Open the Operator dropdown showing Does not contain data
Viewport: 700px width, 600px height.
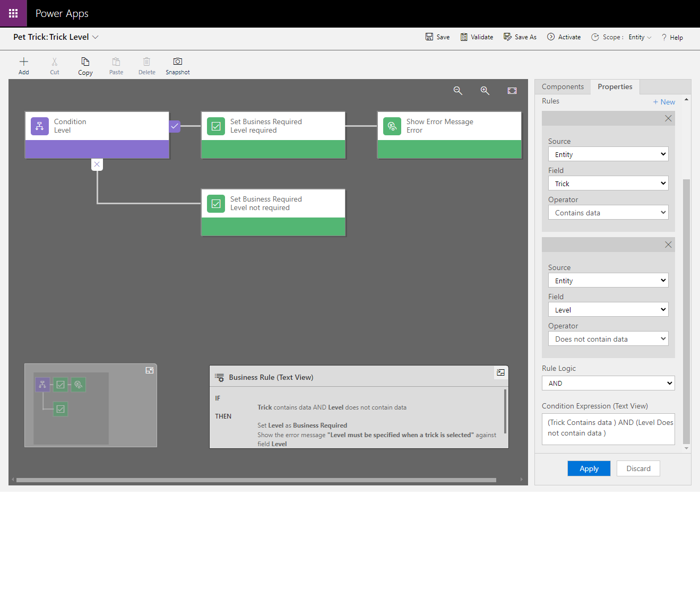point(608,339)
